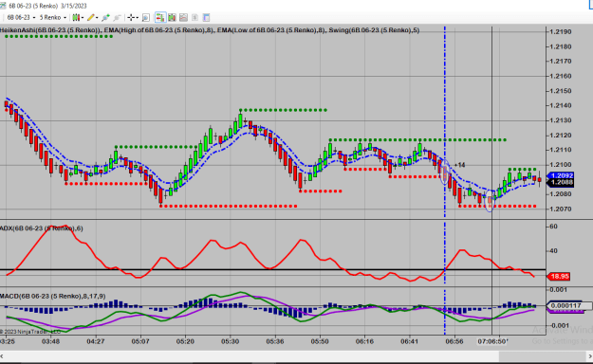Click the 40 level on ADX axis

[x=553, y=250]
